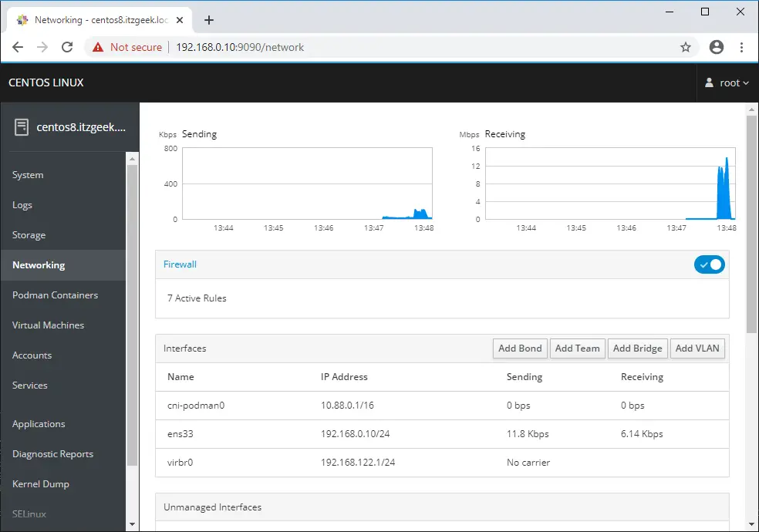759x532 pixels.
Task: Close the Networking browser tab
Action: pos(180,20)
